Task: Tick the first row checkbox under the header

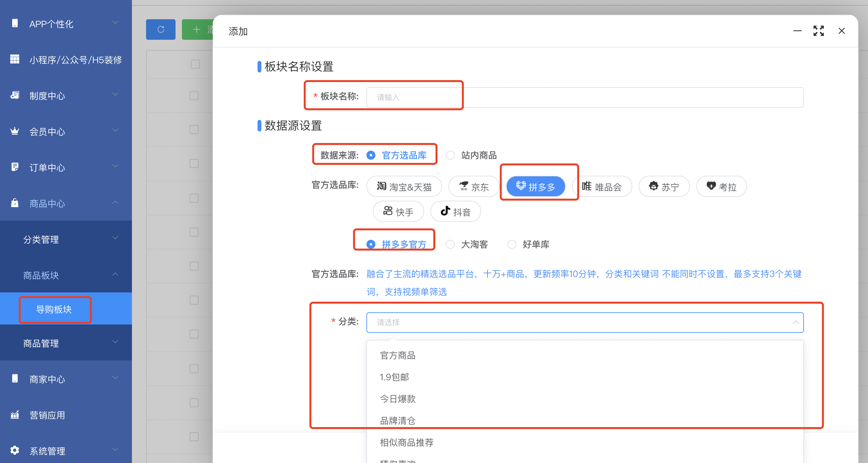Action: [x=194, y=96]
